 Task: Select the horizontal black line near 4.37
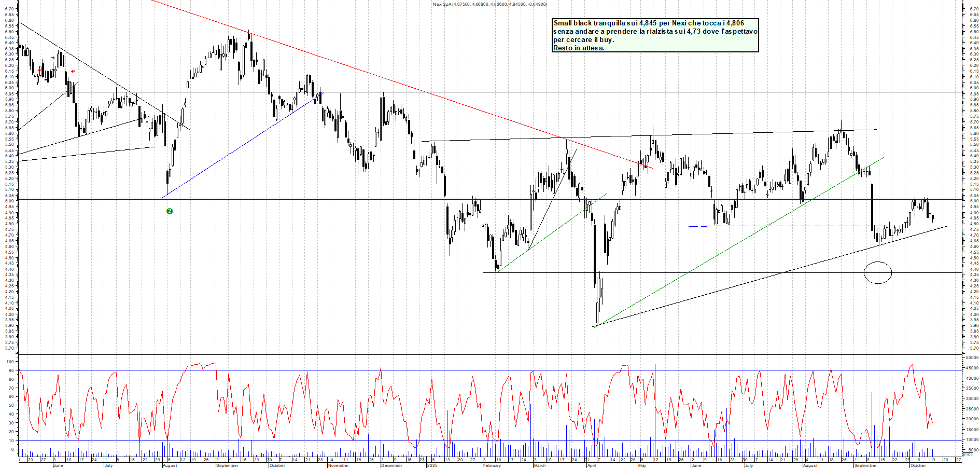tap(674, 272)
